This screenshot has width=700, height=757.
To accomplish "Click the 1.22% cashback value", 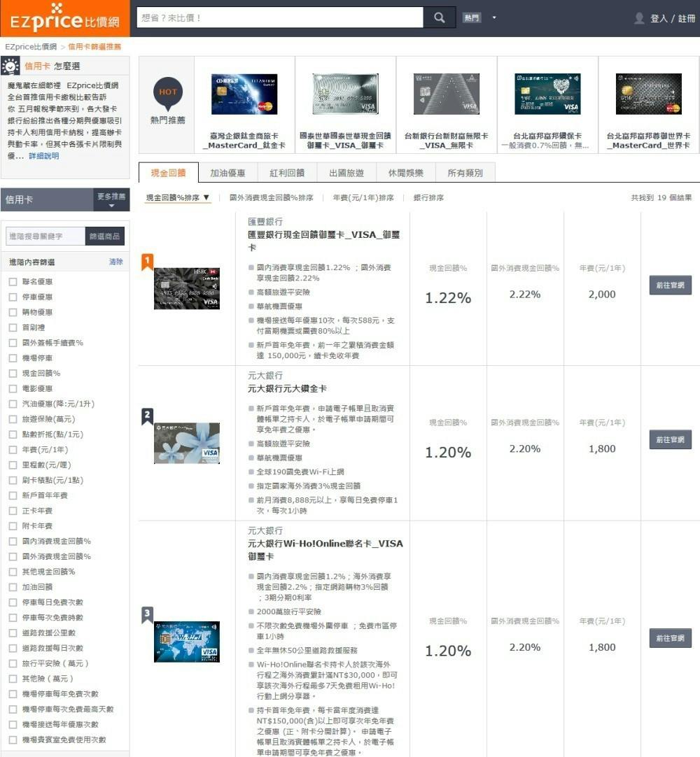I will click(x=448, y=298).
